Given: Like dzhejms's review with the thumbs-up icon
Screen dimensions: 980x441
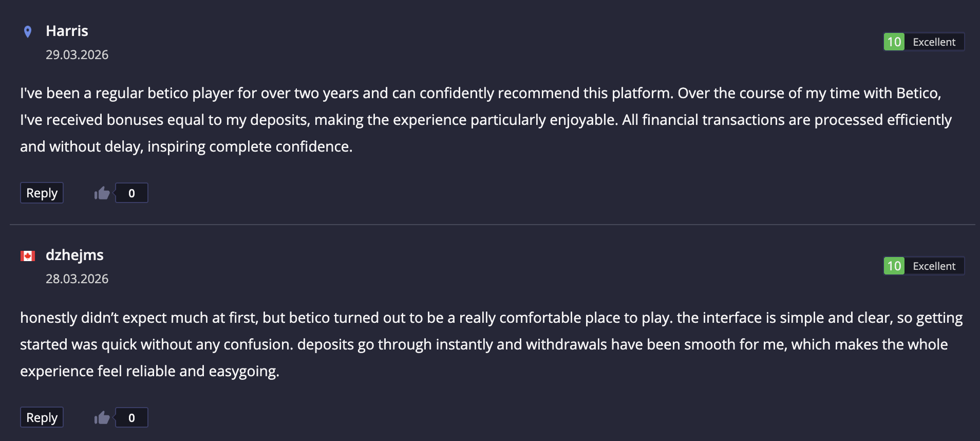Looking at the screenshot, I should click(102, 418).
